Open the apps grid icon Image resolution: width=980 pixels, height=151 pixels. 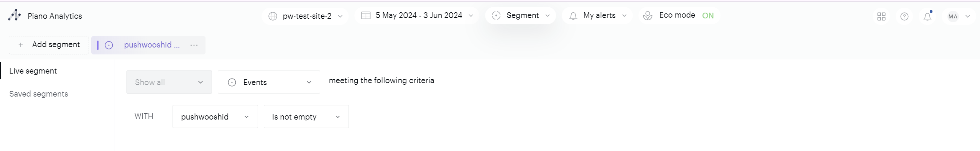[x=881, y=16]
